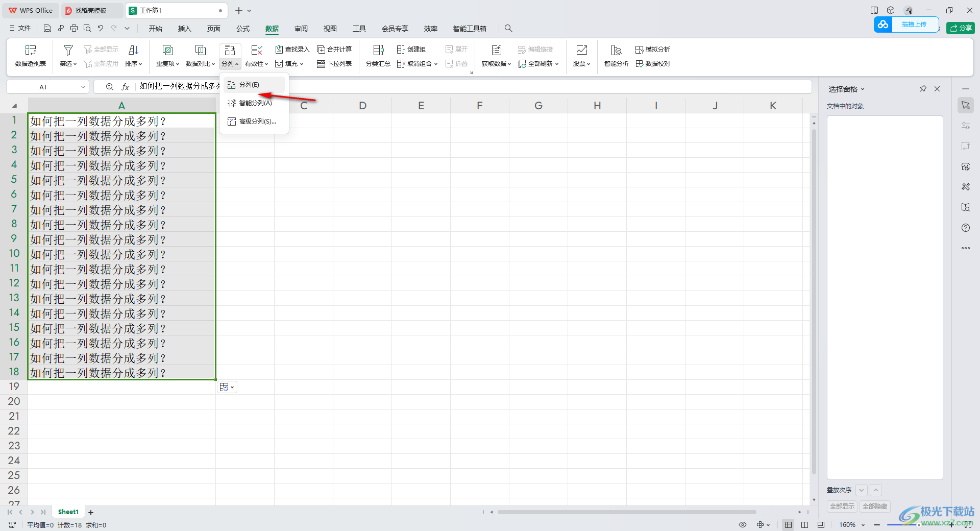The height and width of the screenshot is (531, 980).
Task: Click the help question-mark sidebar icon
Action: [966, 228]
